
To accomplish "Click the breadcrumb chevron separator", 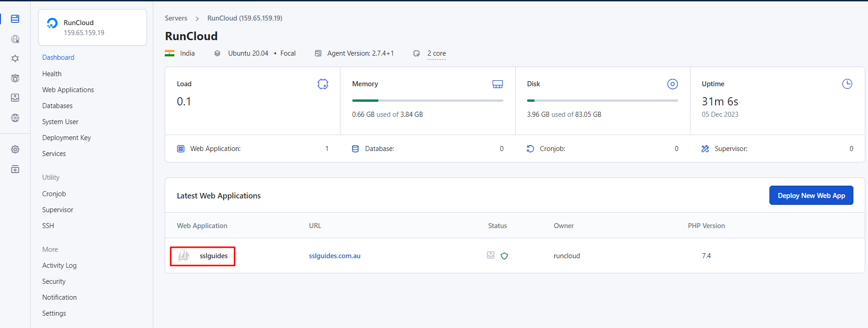I will click(x=197, y=19).
